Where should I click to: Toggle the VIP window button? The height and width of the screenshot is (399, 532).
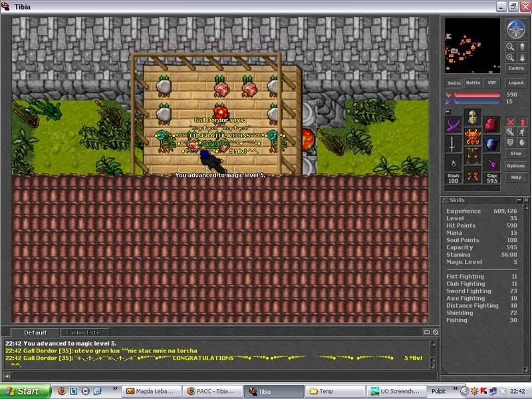click(491, 82)
